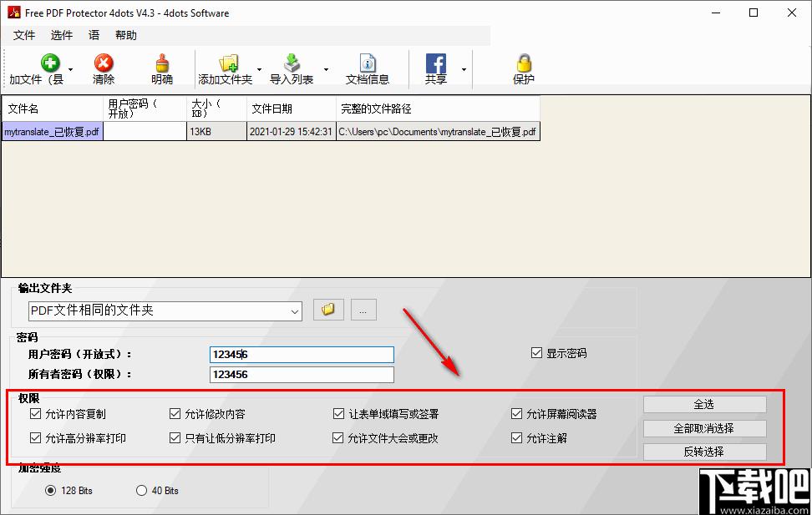Click the ... browse button
The height and width of the screenshot is (515, 812).
(363, 310)
